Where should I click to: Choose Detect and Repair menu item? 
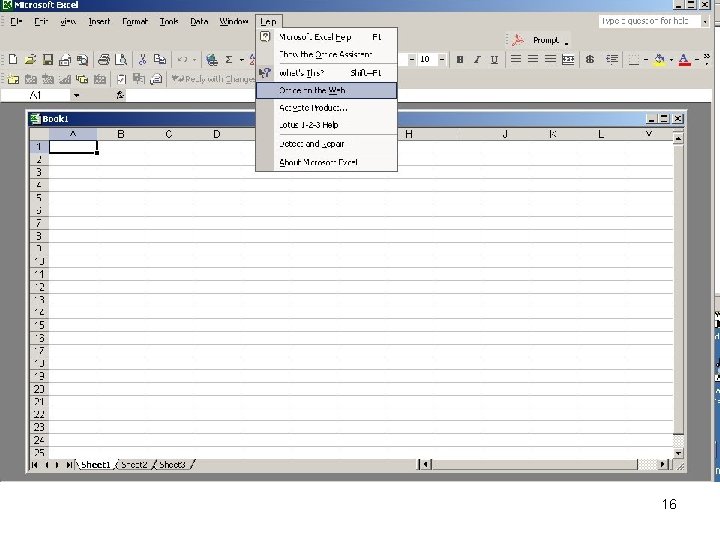[x=326, y=144]
